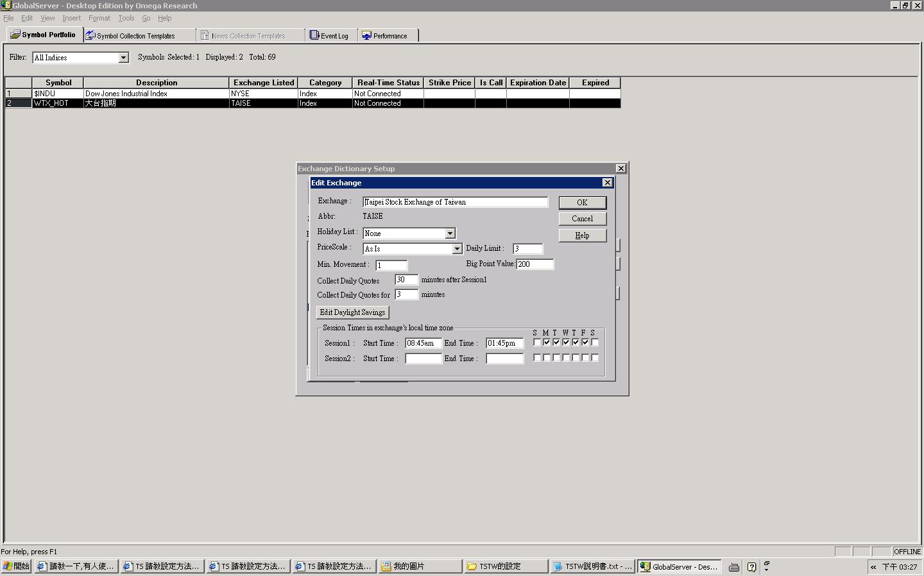Click the Symbol Portfolio tab icon

pos(15,35)
